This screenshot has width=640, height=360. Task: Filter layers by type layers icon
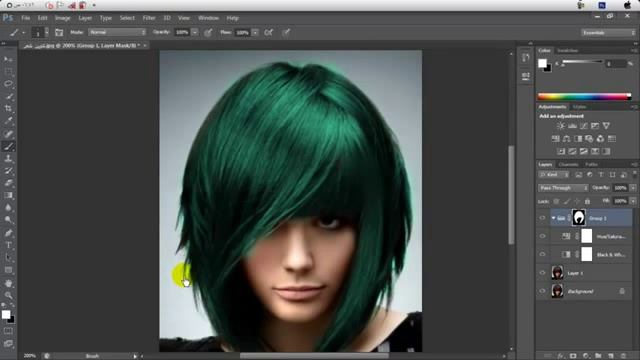(601, 175)
